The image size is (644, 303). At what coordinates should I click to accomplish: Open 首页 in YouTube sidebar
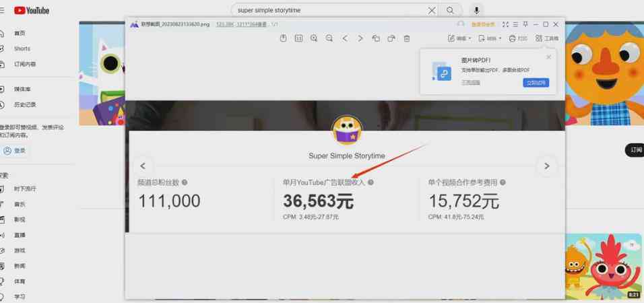coord(18,33)
